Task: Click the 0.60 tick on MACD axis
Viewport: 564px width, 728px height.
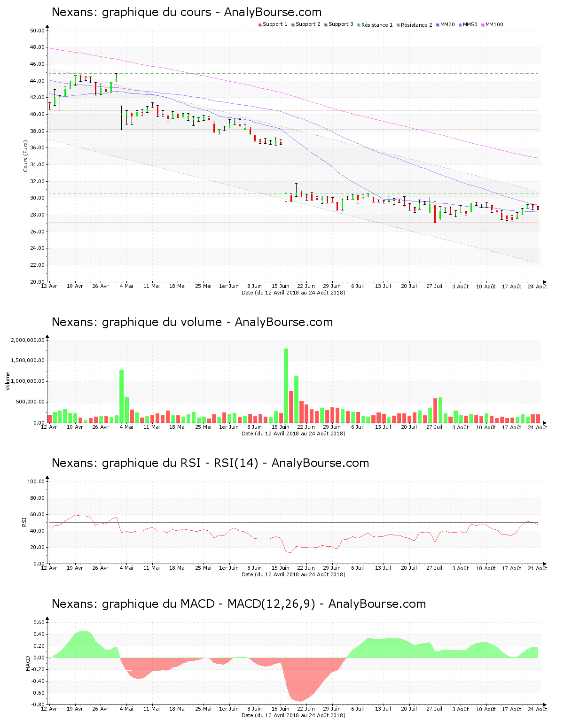Action: [39, 623]
